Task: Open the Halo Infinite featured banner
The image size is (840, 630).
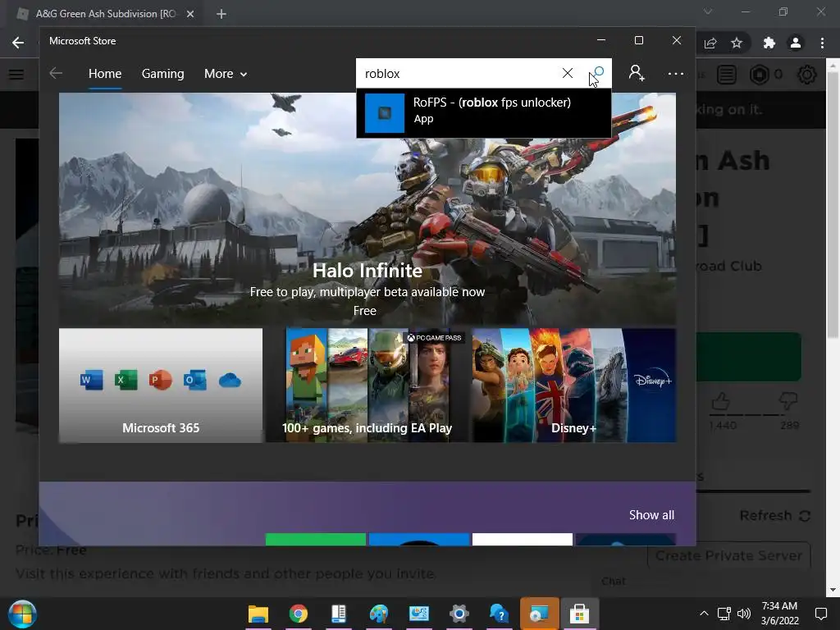Action: (x=367, y=209)
